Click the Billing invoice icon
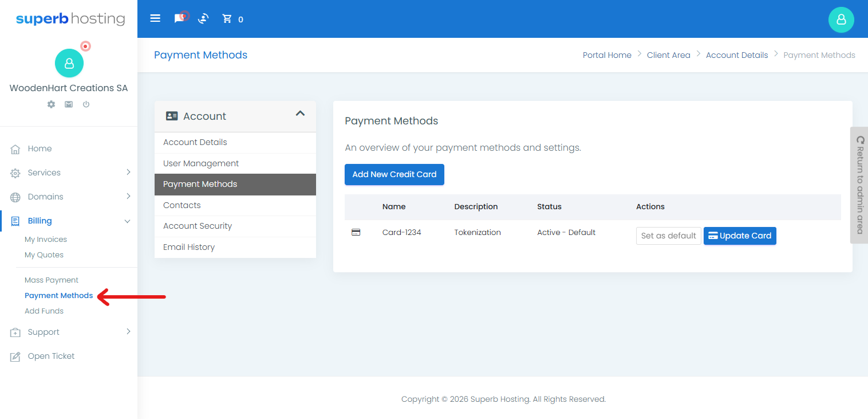The height and width of the screenshot is (419, 868). click(15, 221)
